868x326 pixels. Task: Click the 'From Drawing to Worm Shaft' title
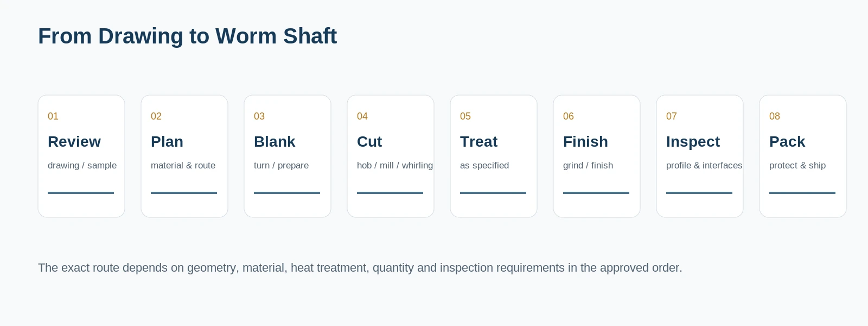[x=187, y=36]
